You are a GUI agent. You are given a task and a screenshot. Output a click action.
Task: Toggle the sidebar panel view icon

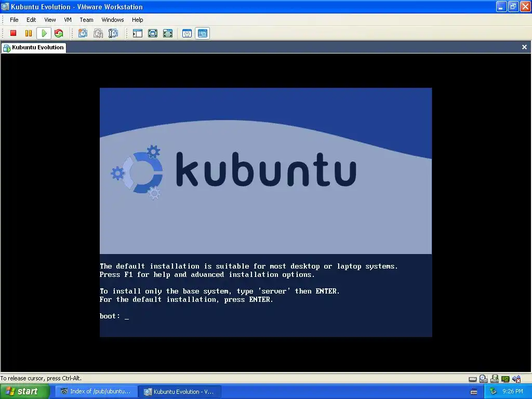pyautogui.click(x=137, y=33)
